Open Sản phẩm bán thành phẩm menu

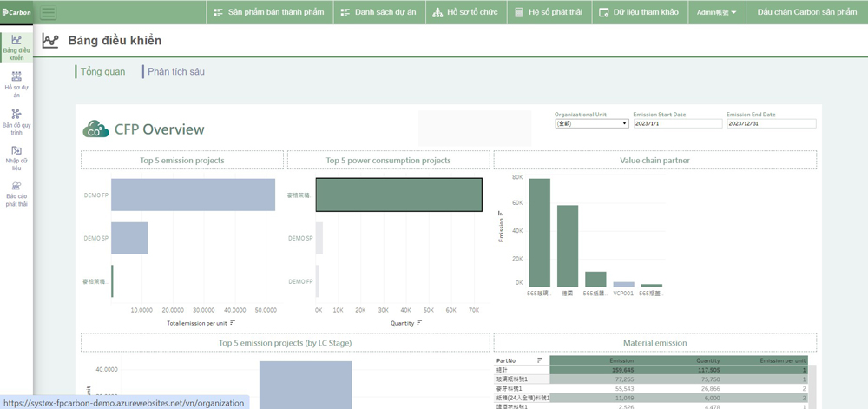point(268,12)
